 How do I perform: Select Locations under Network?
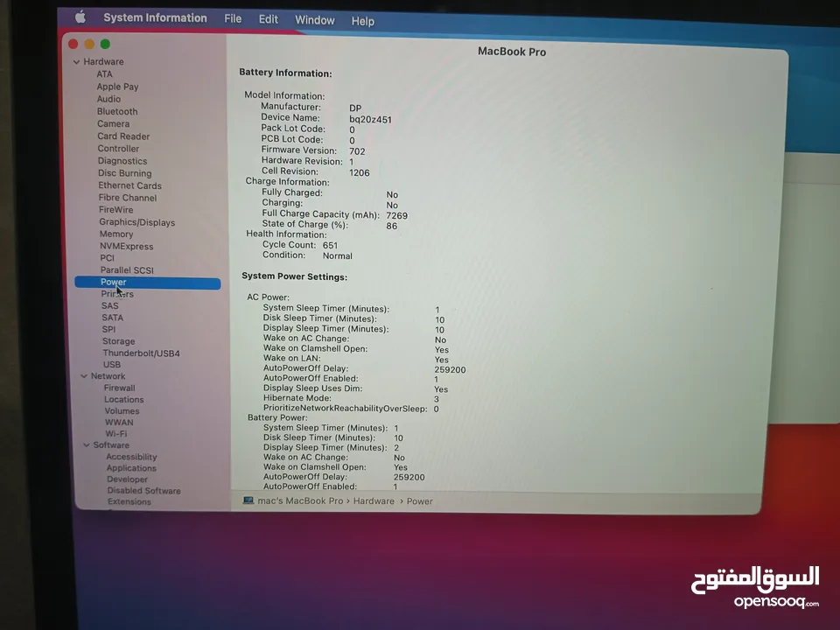123,400
